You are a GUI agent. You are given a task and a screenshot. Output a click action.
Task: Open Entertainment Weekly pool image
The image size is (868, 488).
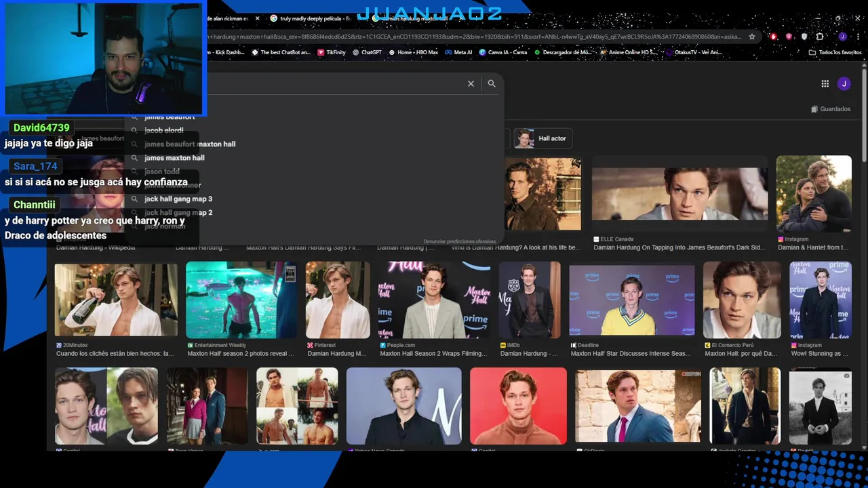click(241, 300)
